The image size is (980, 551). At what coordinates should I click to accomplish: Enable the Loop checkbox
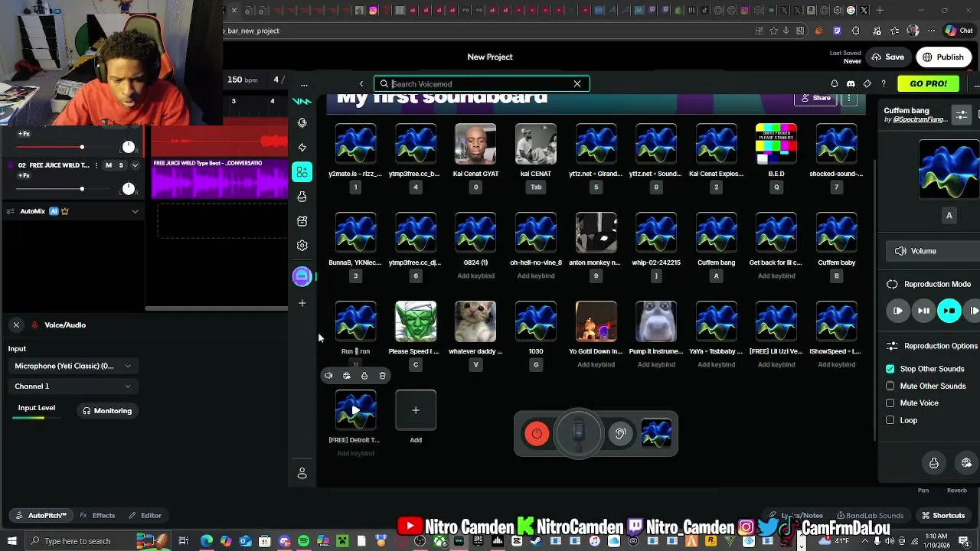pyautogui.click(x=890, y=420)
